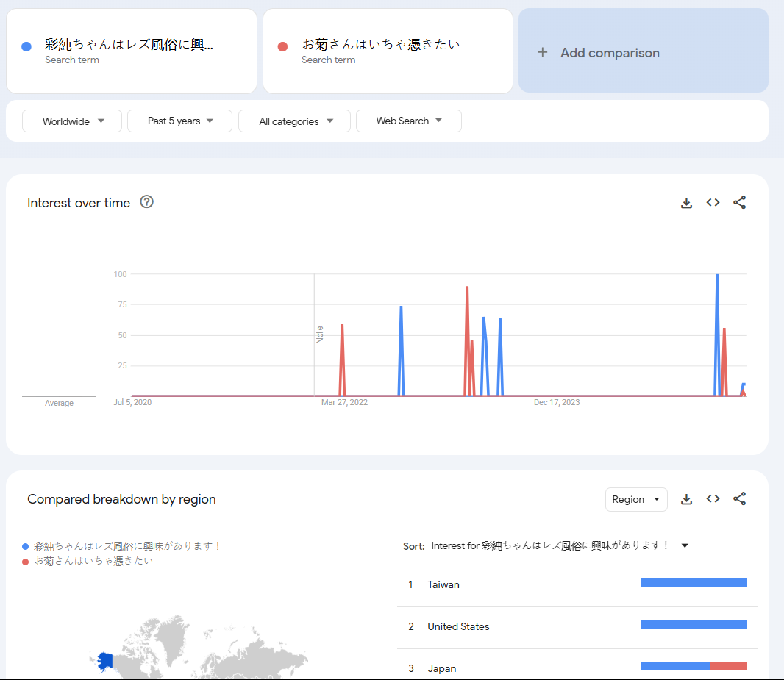Click the highlighted Alaska region on map

pyautogui.click(x=105, y=662)
